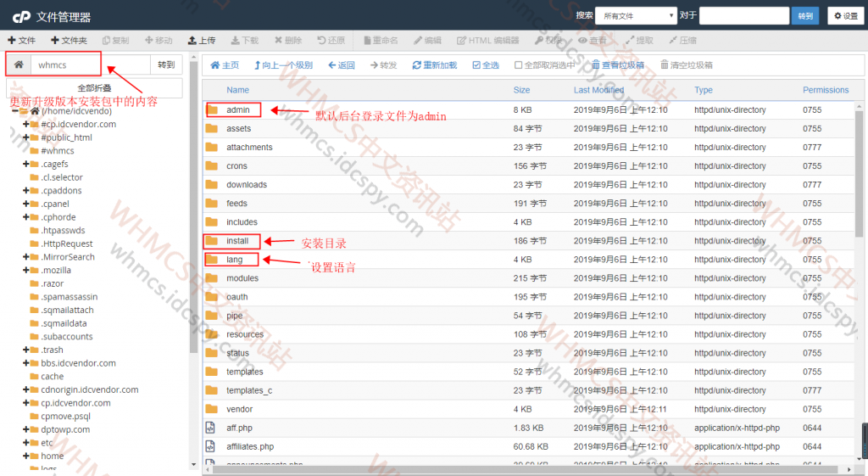The image size is (868, 476).
Task: Open the 所有文件 search scope dropdown
Action: [636, 15]
